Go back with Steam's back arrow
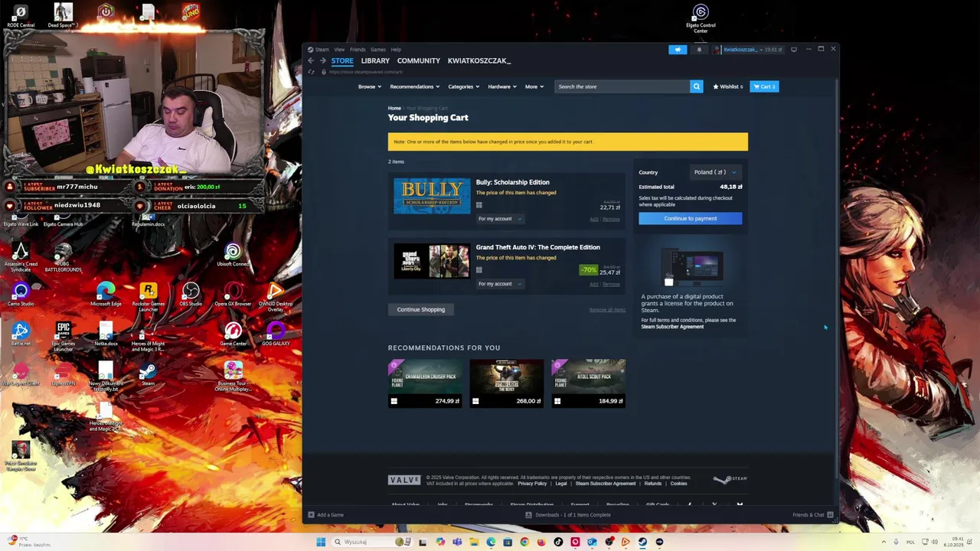Image resolution: width=980 pixels, height=551 pixels. [x=311, y=60]
